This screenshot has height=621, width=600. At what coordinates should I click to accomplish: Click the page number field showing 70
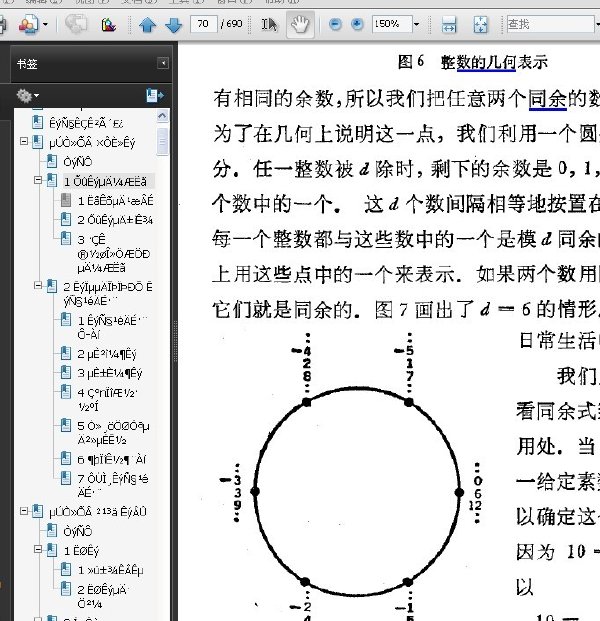point(204,24)
